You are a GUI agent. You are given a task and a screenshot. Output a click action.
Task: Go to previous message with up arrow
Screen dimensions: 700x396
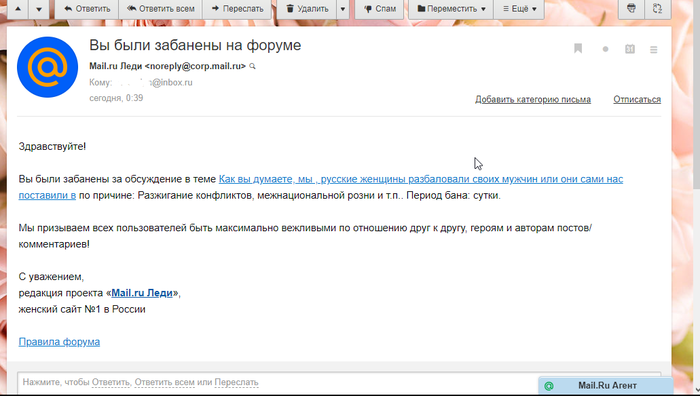[18, 9]
